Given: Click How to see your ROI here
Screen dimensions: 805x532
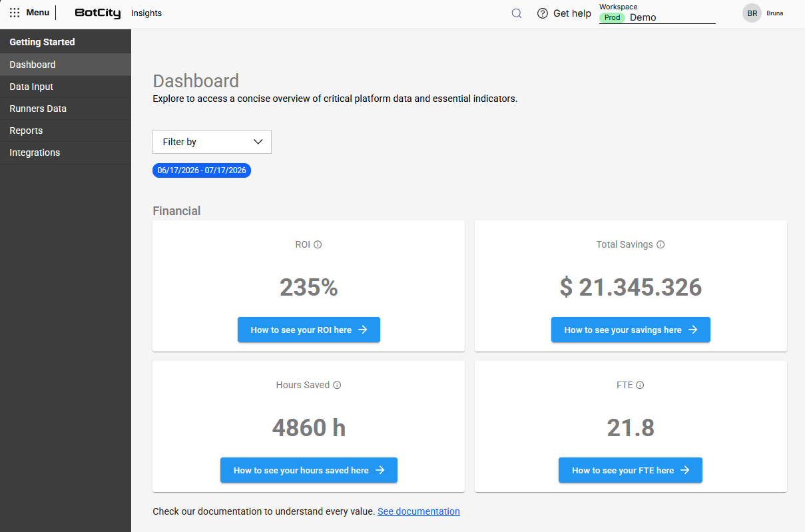Looking at the screenshot, I should (309, 330).
